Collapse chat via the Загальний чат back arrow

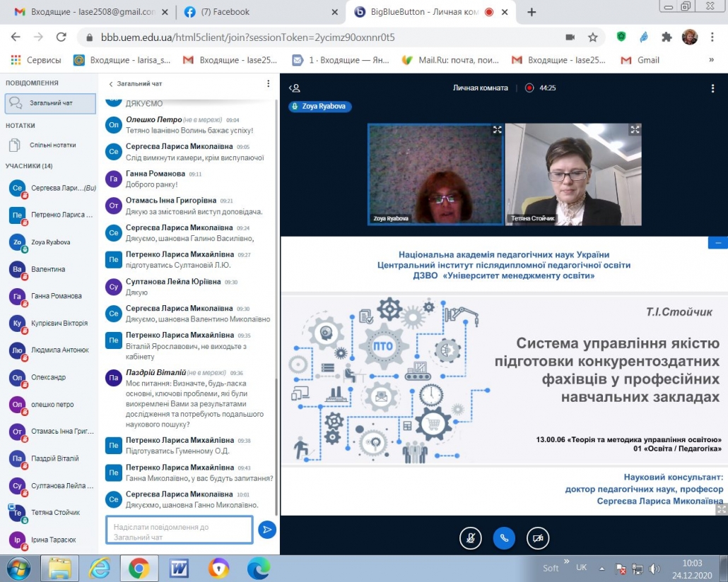tap(110, 84)
